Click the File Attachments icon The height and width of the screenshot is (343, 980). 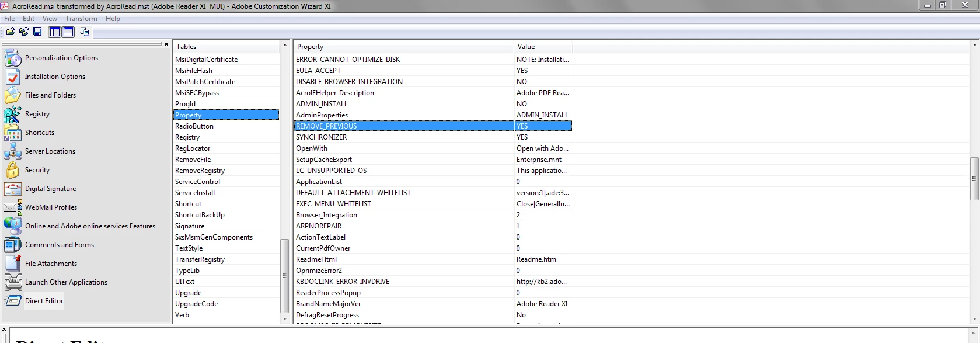[12, 264]
